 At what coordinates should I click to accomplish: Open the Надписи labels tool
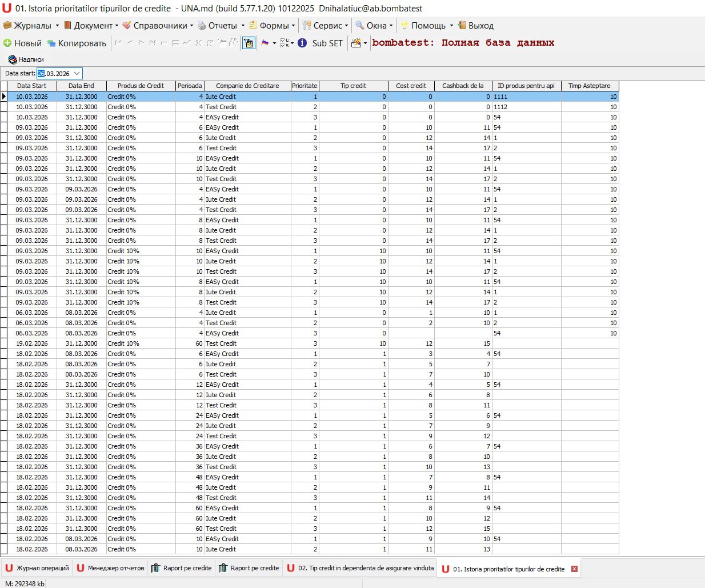tap(26, 59)
